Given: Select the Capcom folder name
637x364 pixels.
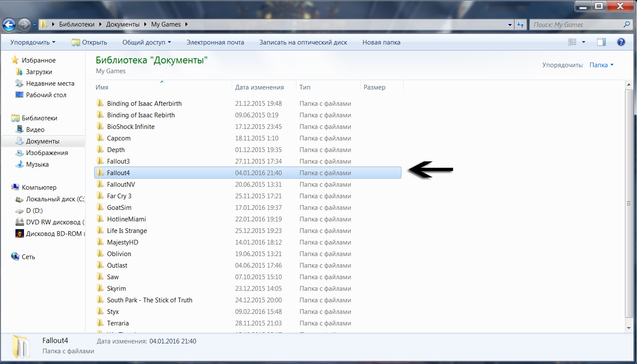Looking at the screenshot, I should point(119,138).
